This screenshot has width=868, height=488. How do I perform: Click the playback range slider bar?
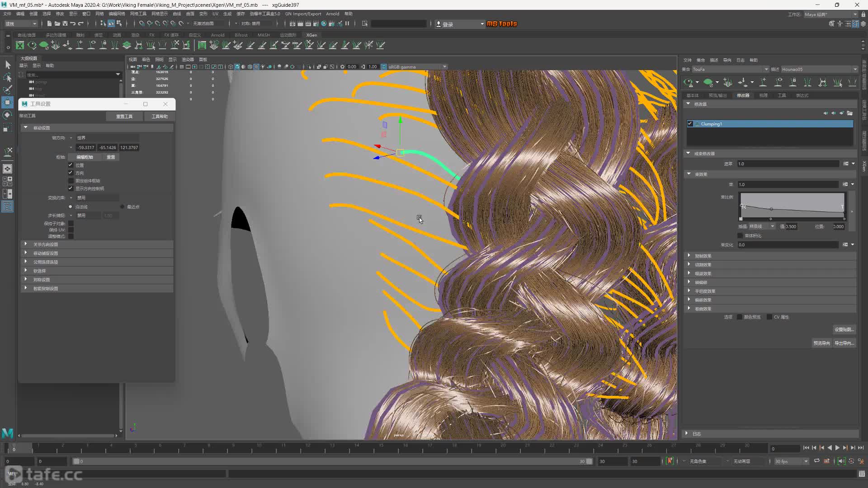pos(332,461)
